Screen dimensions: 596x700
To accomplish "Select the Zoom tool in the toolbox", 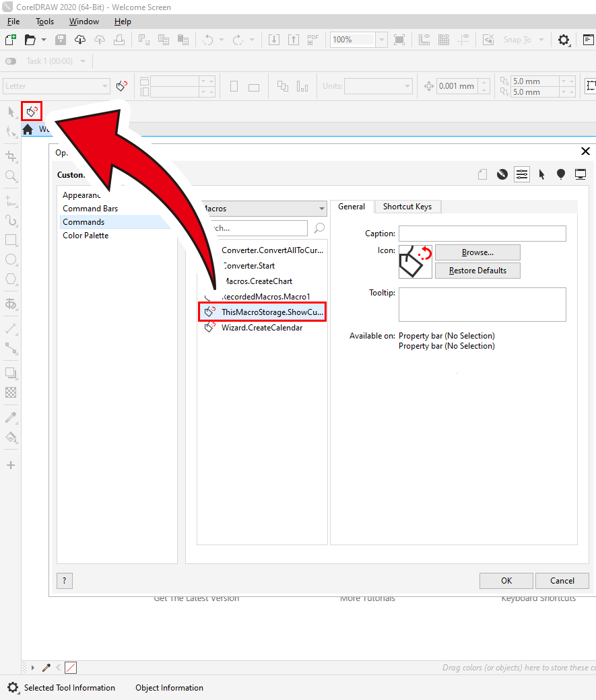I will click(x=11, y=176).
